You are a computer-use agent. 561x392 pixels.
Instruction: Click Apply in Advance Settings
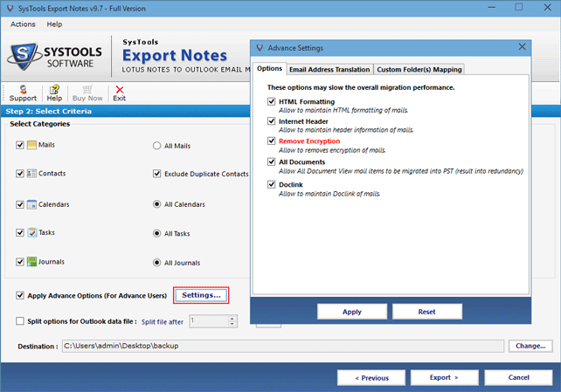click(x=352, y=312)
